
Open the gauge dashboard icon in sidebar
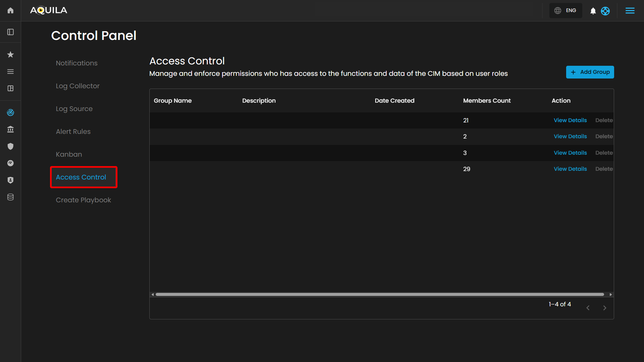point(10,163)
